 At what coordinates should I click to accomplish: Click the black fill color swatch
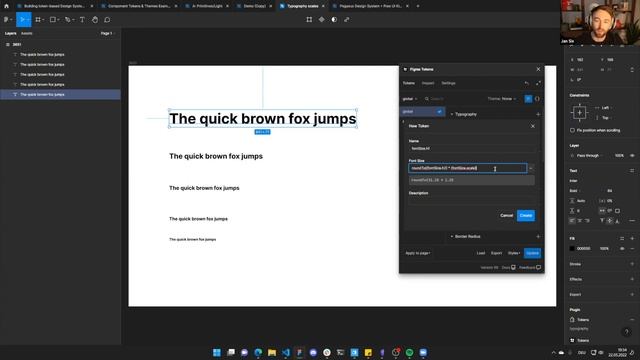[x=572, y=249]
